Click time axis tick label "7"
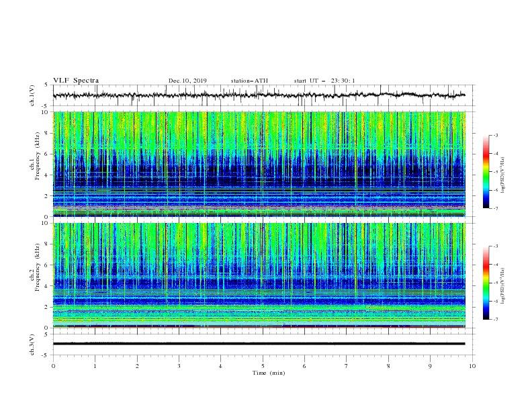 [347, 366]
